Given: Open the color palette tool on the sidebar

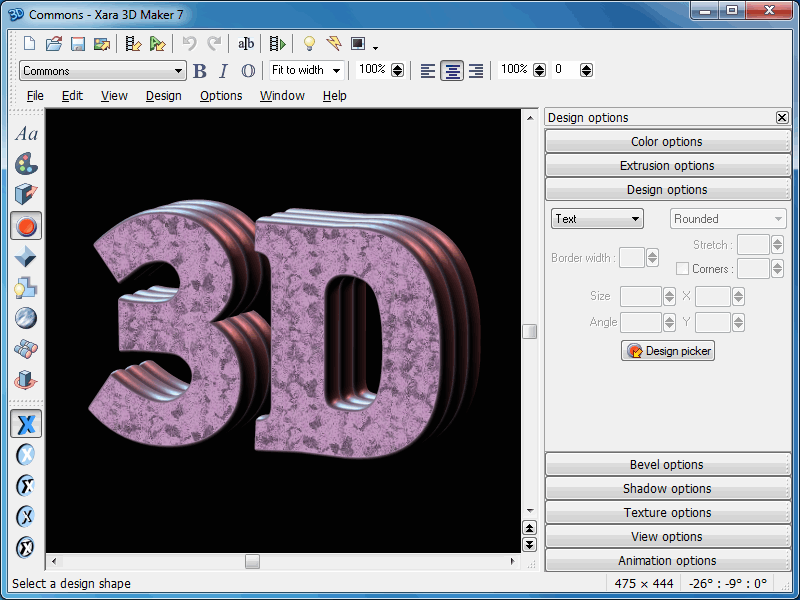Looking at the screenshot, I should click(x=26, y=163).
